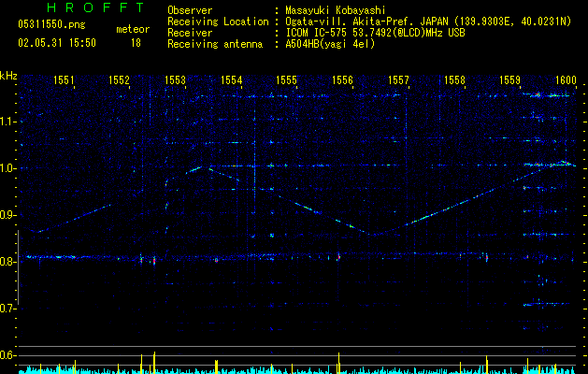Select the Ogata-vill. Akita-Pref. JAPAN location text

click(x=428, y=22)
